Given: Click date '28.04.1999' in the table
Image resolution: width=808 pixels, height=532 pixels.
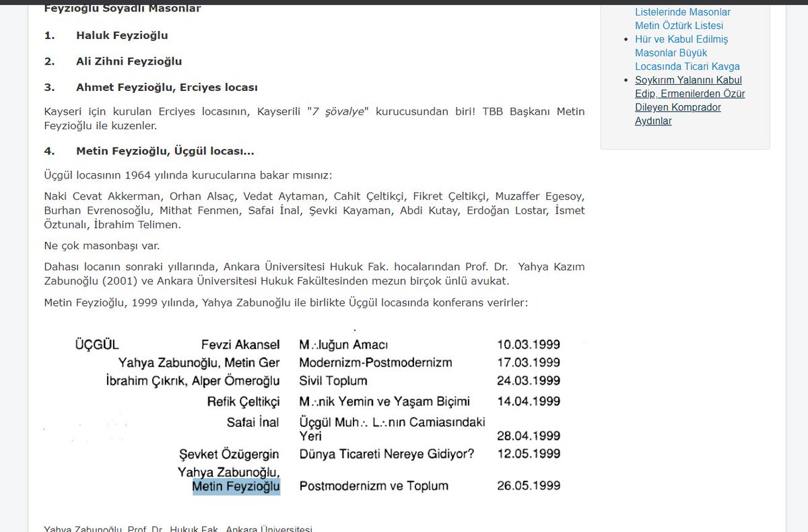Looking at the screenshot, I should [x=529, y=436].
